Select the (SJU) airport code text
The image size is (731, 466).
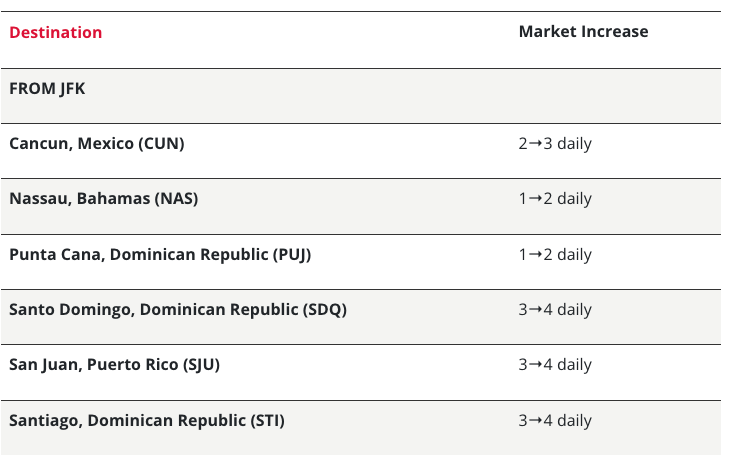[x=201, y=364]
